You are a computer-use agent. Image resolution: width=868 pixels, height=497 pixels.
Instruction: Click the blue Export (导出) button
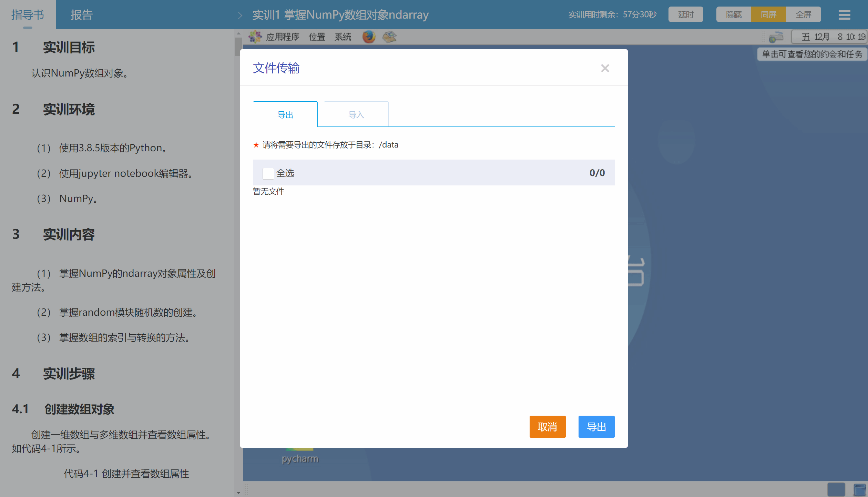[x=596, y=427]
